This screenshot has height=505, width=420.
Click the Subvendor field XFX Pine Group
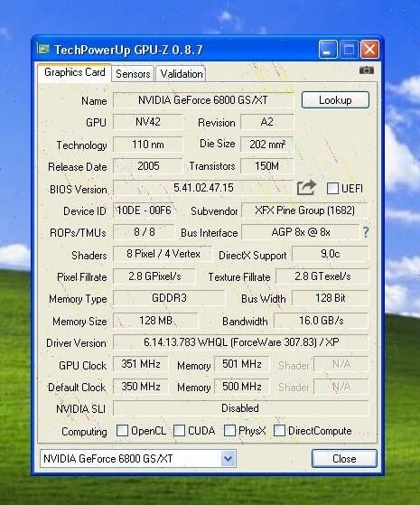click(x=304, y=210)
